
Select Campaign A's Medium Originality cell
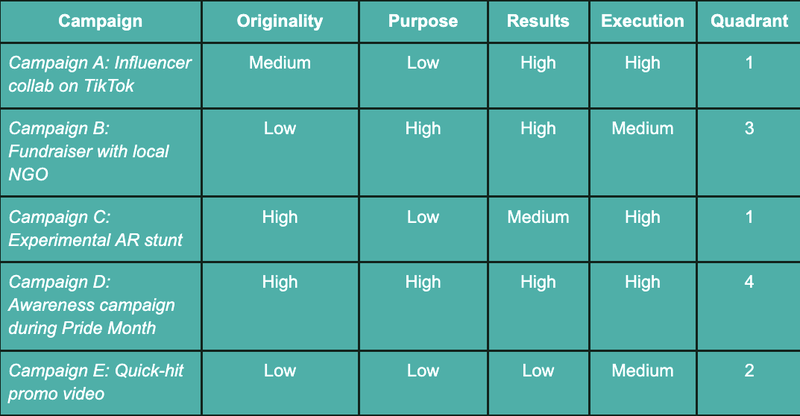(279, 63)
